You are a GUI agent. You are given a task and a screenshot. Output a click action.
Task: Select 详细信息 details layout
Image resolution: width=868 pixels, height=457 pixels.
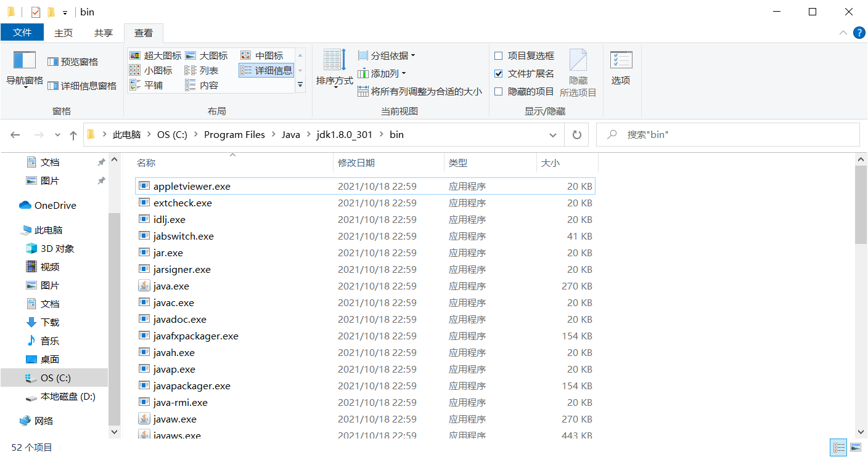point(266,70)
